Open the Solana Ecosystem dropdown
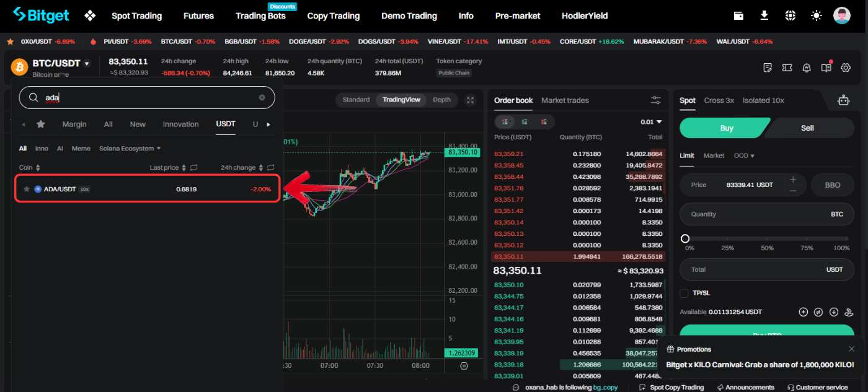 130,148
